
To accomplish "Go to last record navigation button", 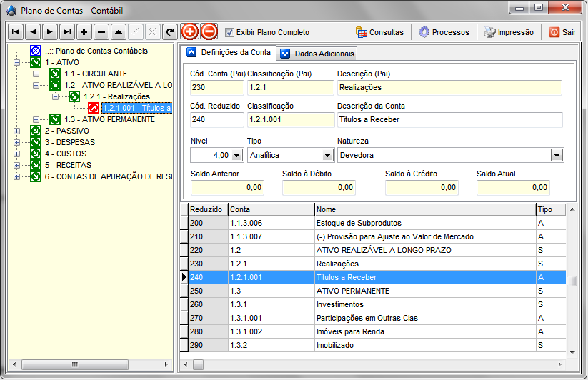I will click(67, 32).
